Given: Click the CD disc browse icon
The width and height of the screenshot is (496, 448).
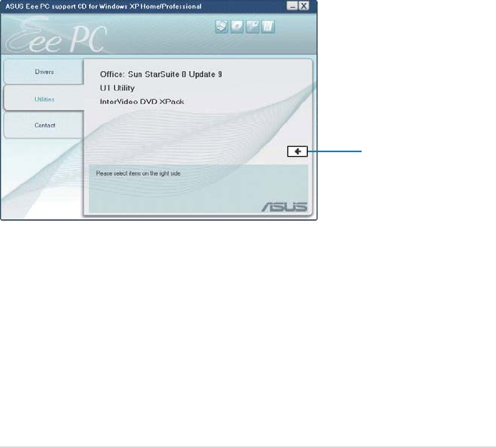Looking at the screenshot, I should 237,27.
